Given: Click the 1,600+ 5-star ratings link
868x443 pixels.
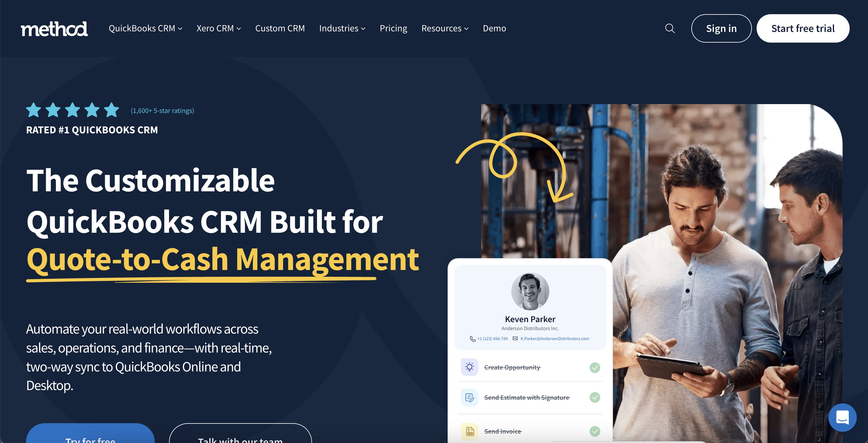Looking at the screenshot, I should pyautogui.click(x=162, y=111).
